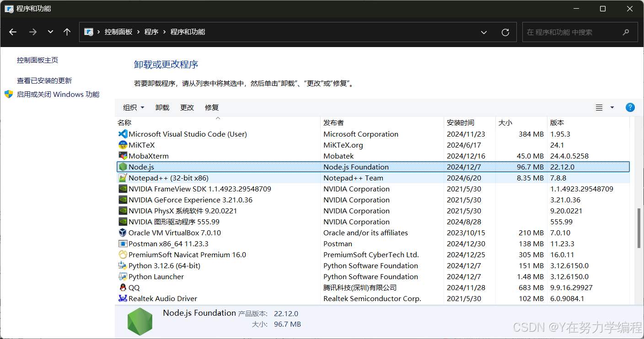
Task: Click the 卸载 toolbar button
Action: point(162,107)
